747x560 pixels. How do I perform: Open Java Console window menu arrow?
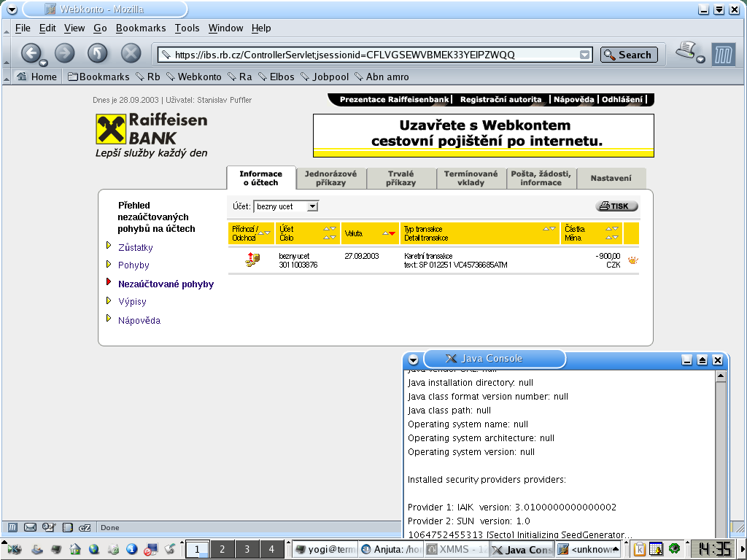[413, 359]
